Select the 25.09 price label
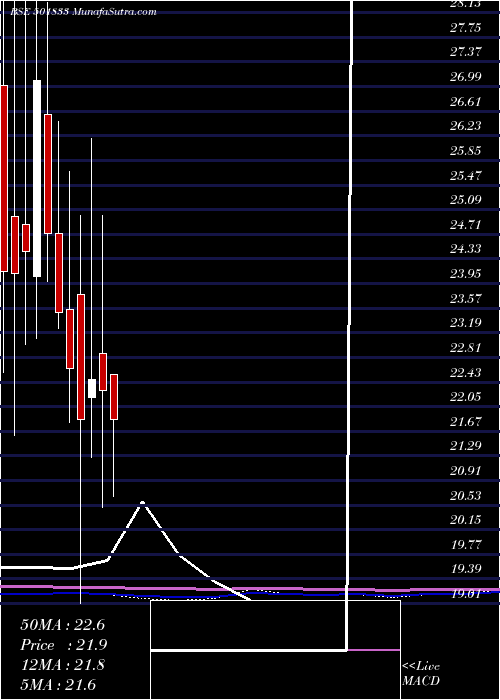This screenshot has height=700, width=500. click(x=465, y=200)
